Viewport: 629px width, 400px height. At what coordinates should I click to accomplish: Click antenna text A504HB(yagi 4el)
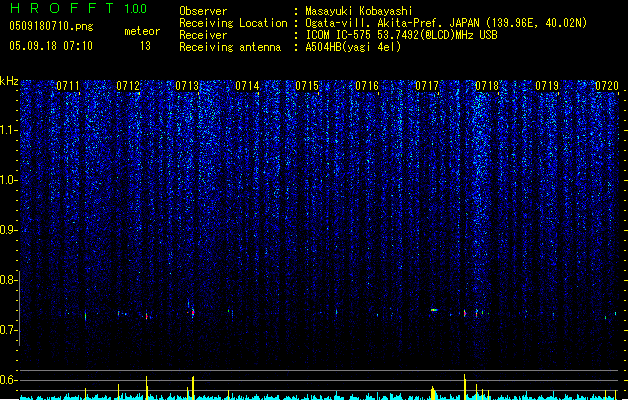353,47
